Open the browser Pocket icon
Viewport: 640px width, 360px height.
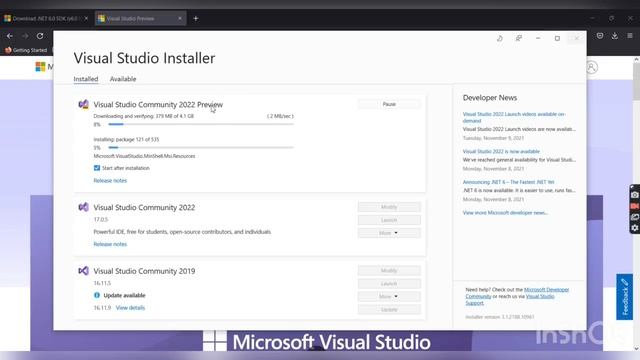(x=600, y=36)
